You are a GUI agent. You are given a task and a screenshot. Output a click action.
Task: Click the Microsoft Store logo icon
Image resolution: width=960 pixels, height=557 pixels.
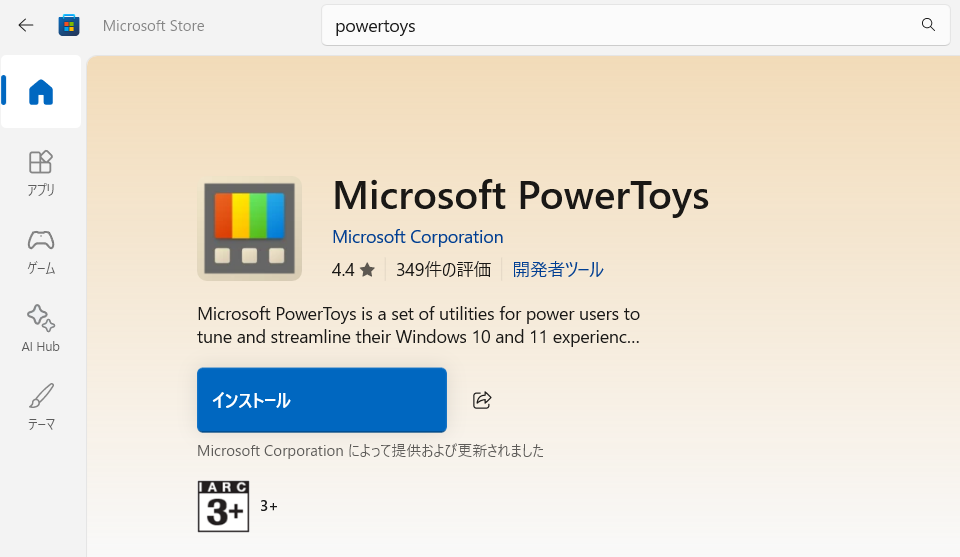click(x=69, y=25)
